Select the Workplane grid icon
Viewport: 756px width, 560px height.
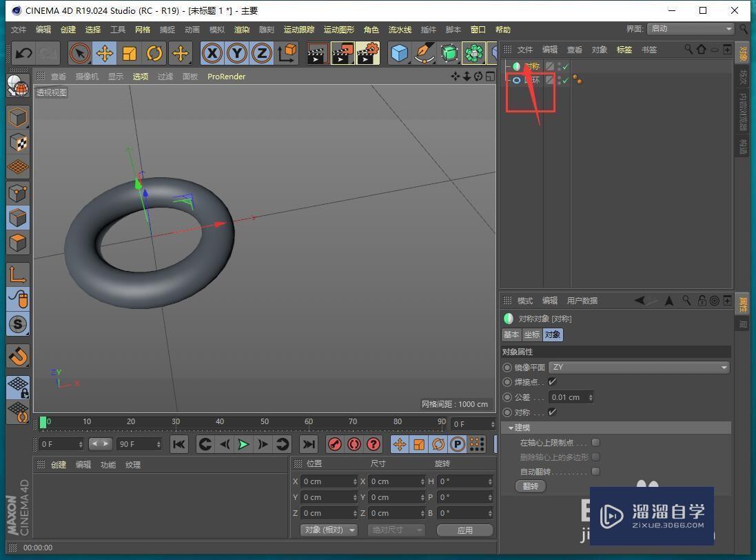18,168
